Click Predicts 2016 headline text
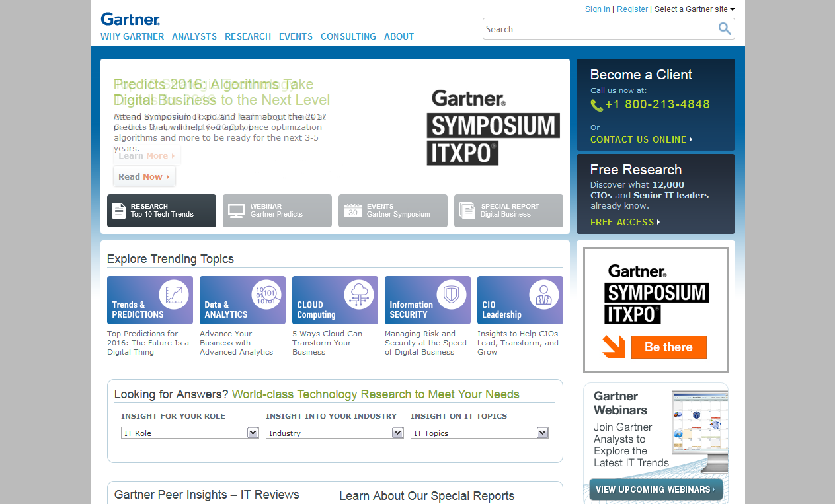The height and width of the screenshot is (504, 835). (x=221, y=92)
